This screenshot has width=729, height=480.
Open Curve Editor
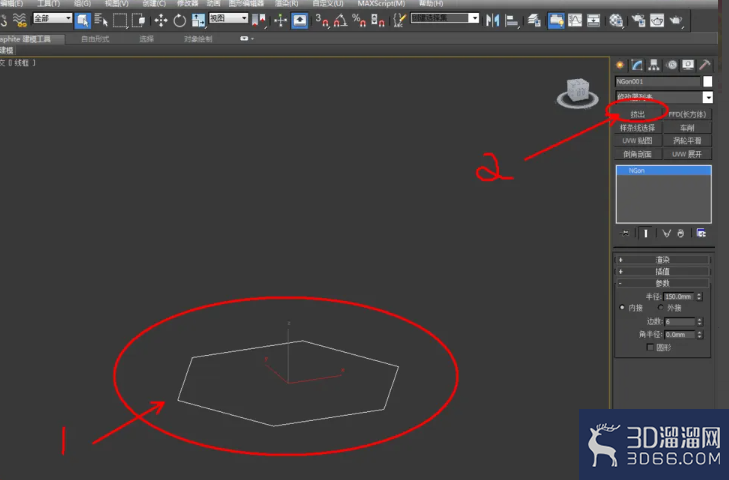pos(575,20)
